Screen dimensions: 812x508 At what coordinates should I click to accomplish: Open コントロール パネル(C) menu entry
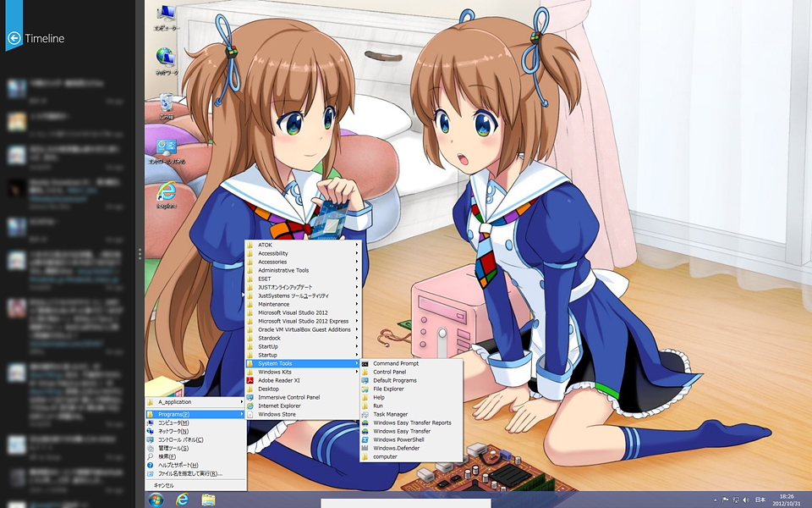[195, 439]
